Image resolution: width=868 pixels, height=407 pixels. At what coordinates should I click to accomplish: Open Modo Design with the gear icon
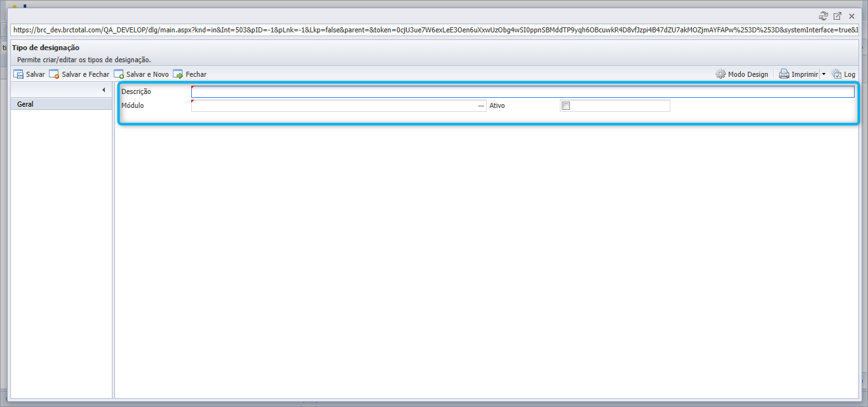tap(742, 74)
